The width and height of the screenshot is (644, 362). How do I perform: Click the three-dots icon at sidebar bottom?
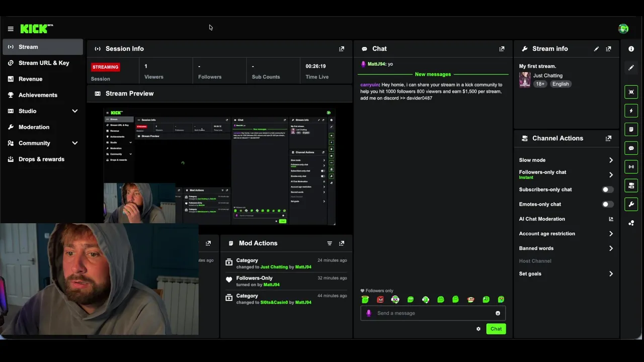pyautogui.click(x=631, y=223)
